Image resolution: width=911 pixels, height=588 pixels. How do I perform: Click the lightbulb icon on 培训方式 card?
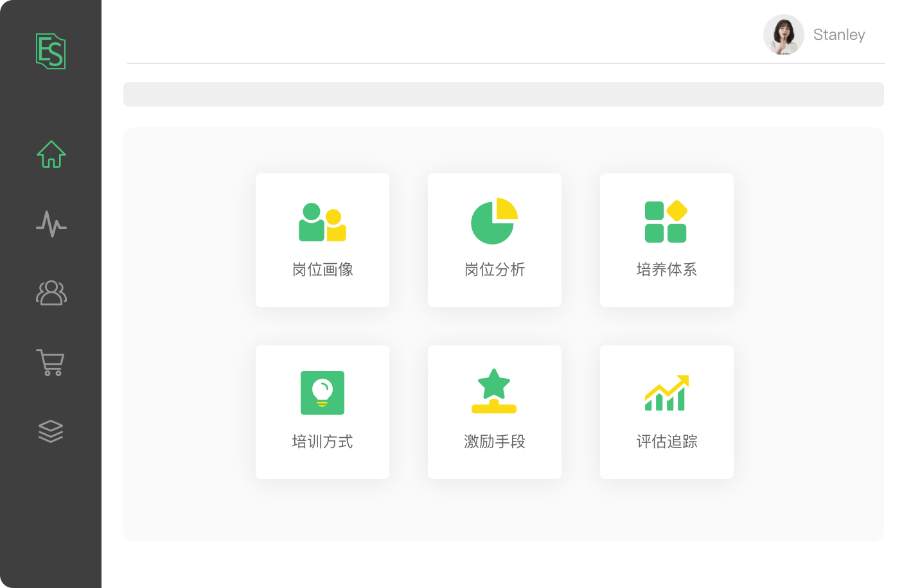(322, 392)
